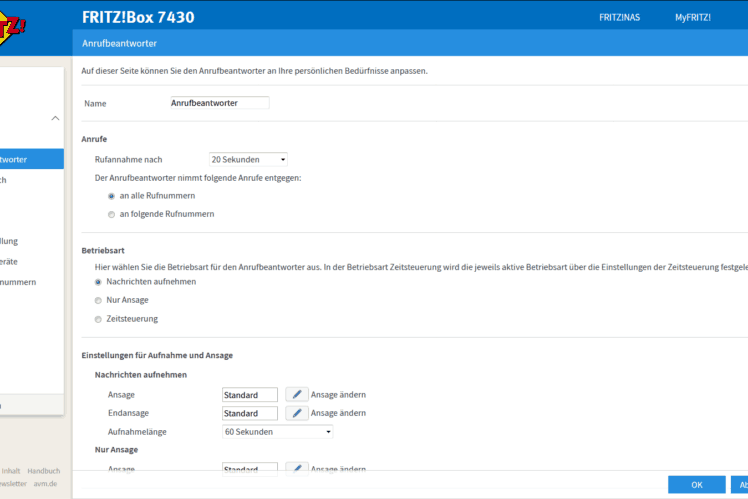Viewport: 748px width, 499px height.
Task: Click the 'Nur Ansage' subsection heading
Action: (x=116, y=450)
